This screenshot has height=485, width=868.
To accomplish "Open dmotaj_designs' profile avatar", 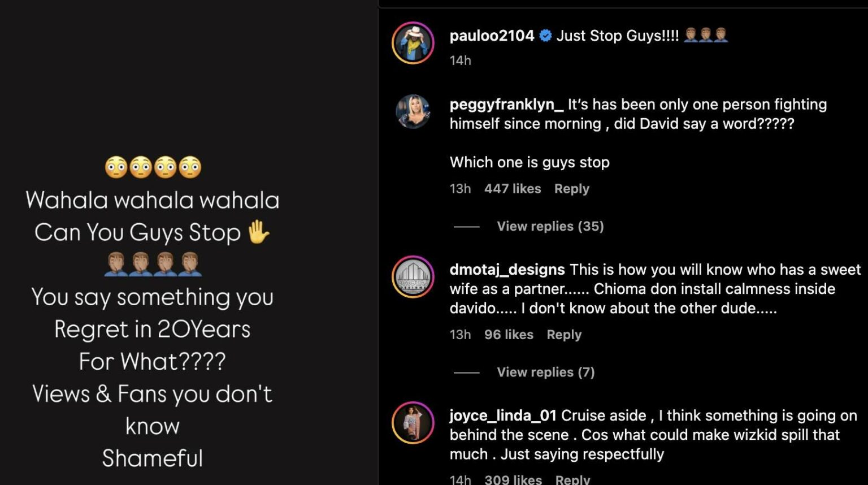I will click(413, 277).
